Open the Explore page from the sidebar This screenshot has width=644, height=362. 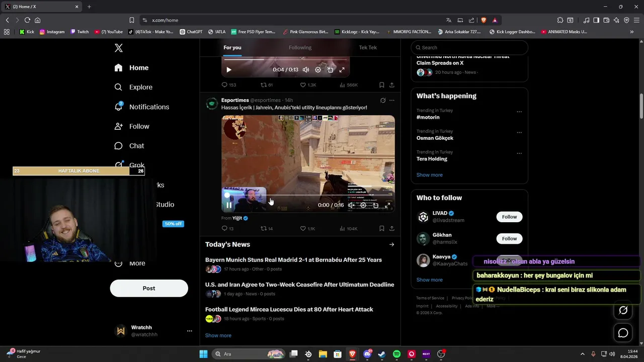133,87
